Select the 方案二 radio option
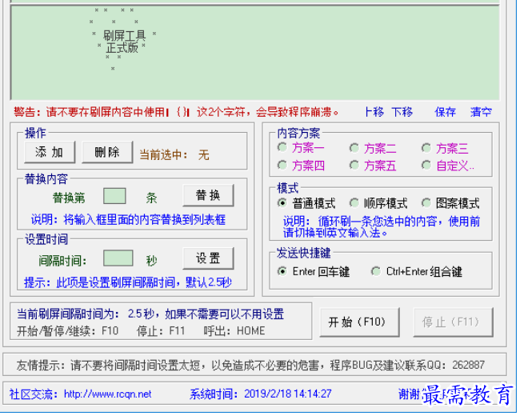This screenshot has height=420, width=520. tap(354, 148)
